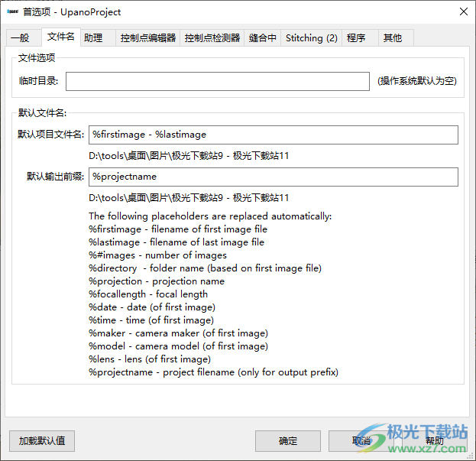Click the (操作系统默认为空) hint text
Screen dimensions: 476x461
pyautogui.click(x=417, y=81)
